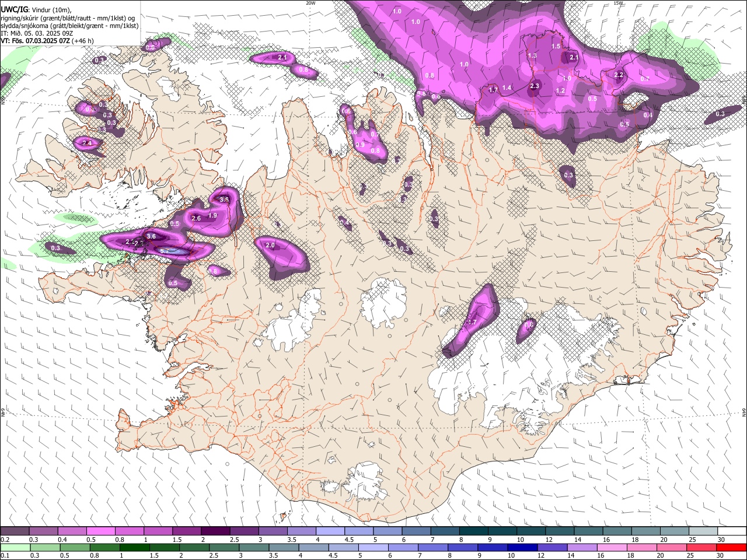The height and width of the screenshot is (560, 747).
Task: Select the 2.0 snowfall value in west Iceland
Action: [x=270, y=246]
